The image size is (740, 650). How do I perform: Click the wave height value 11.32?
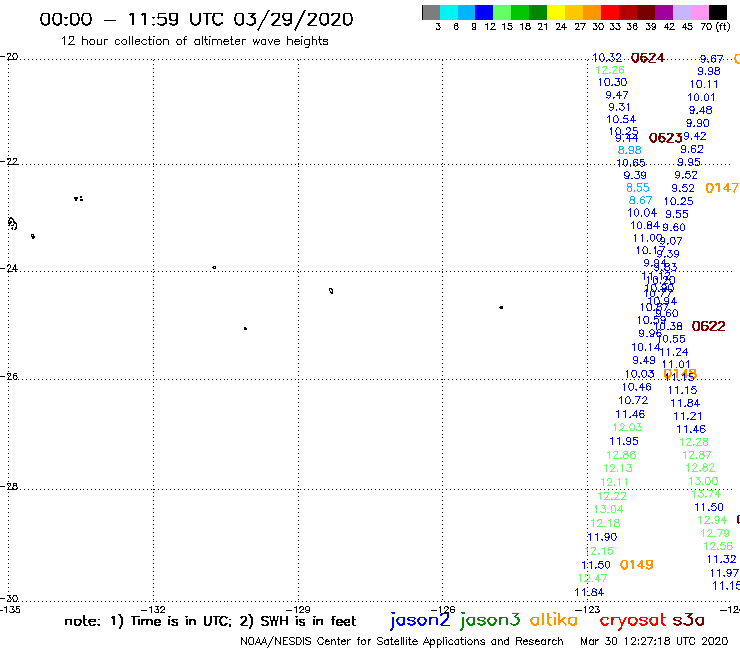(722, 559)
